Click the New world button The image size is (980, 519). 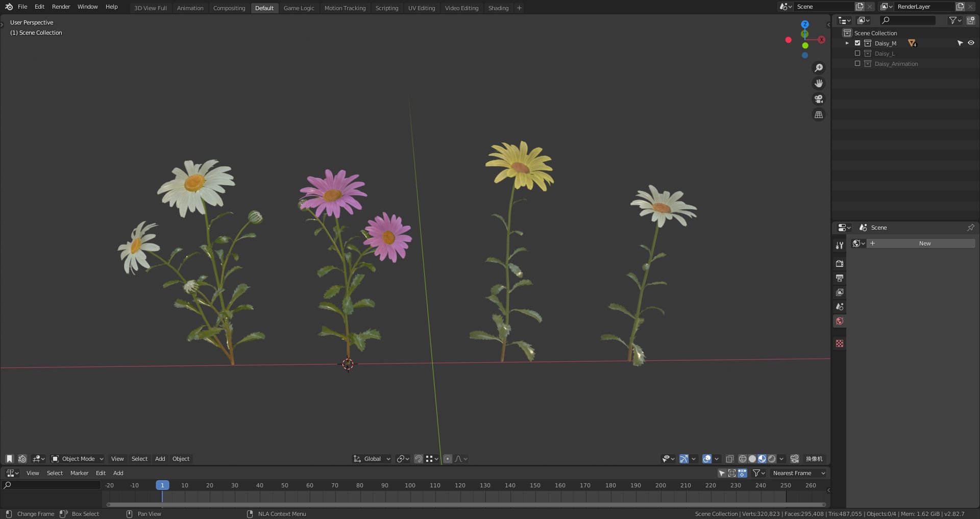(x=924, y=243)
